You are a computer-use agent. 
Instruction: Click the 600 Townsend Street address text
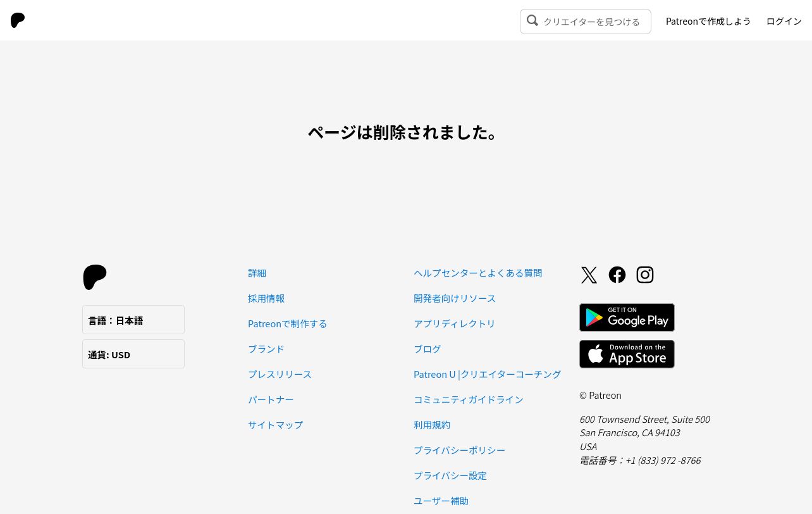tap(644, 419)
